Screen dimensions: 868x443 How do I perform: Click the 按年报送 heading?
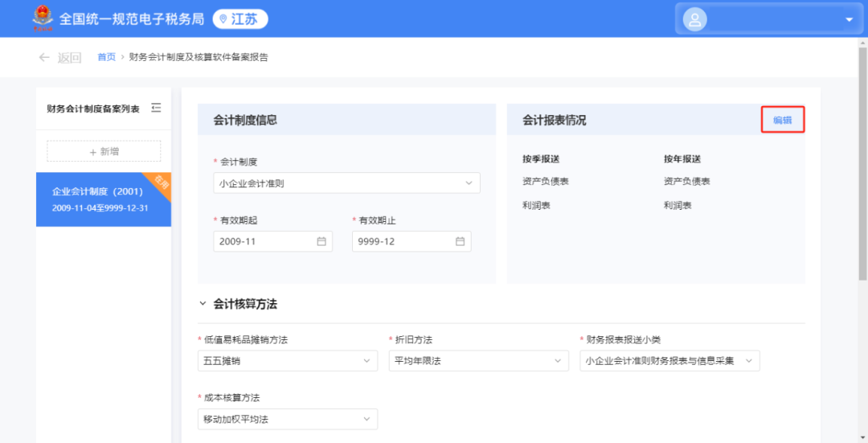pyautogui.click(x=682, y=159)
